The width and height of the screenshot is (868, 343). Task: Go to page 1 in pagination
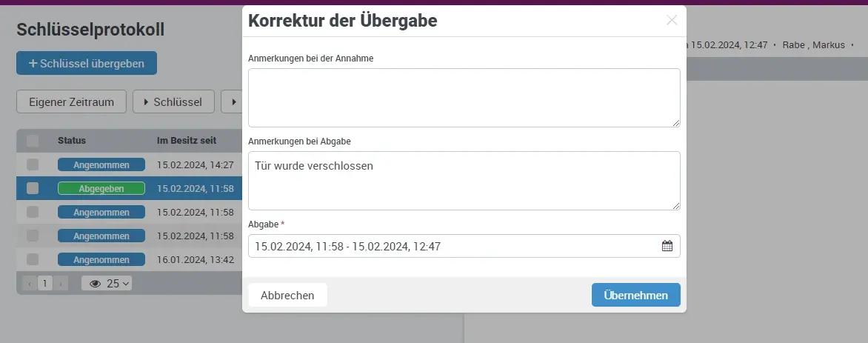pos(45,284)
